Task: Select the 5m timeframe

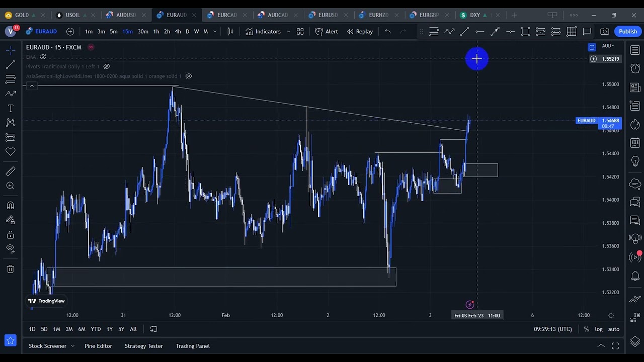Action: [114, 32]
